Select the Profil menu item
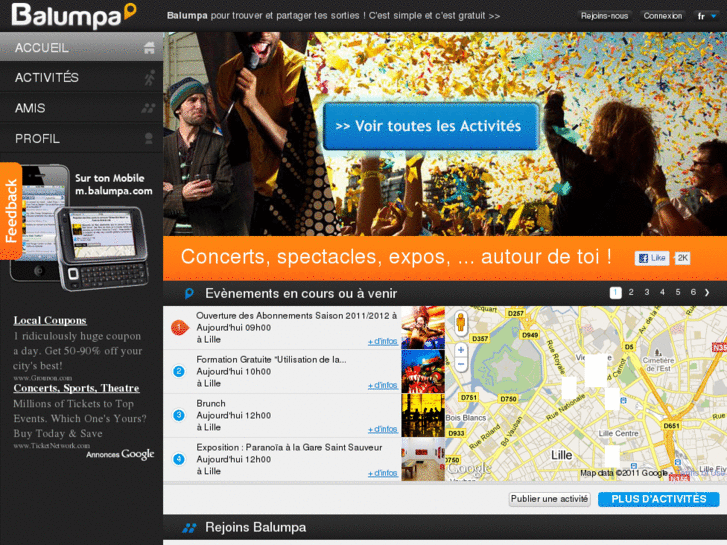The image size is (727, 545). pyautogui.click(x=81, y=139)
